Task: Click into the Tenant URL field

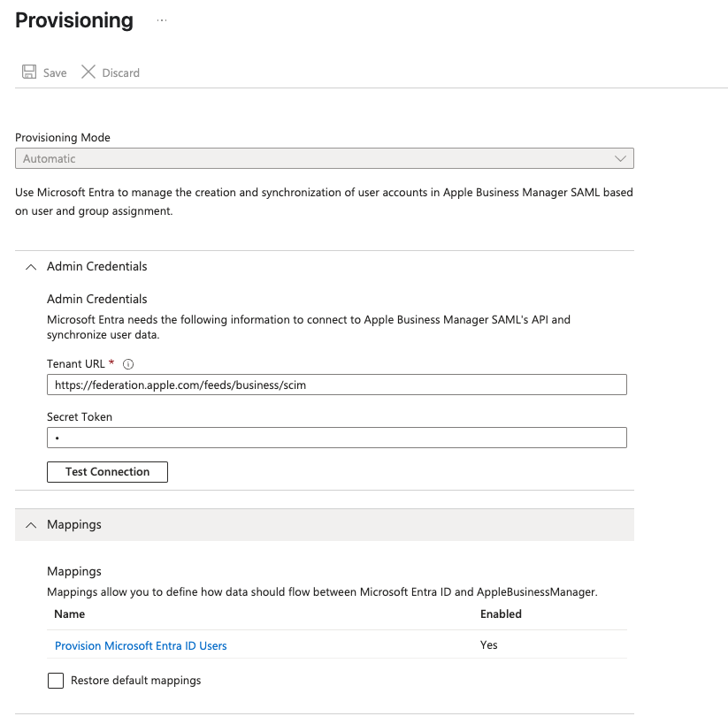Action: coord(337,385)
